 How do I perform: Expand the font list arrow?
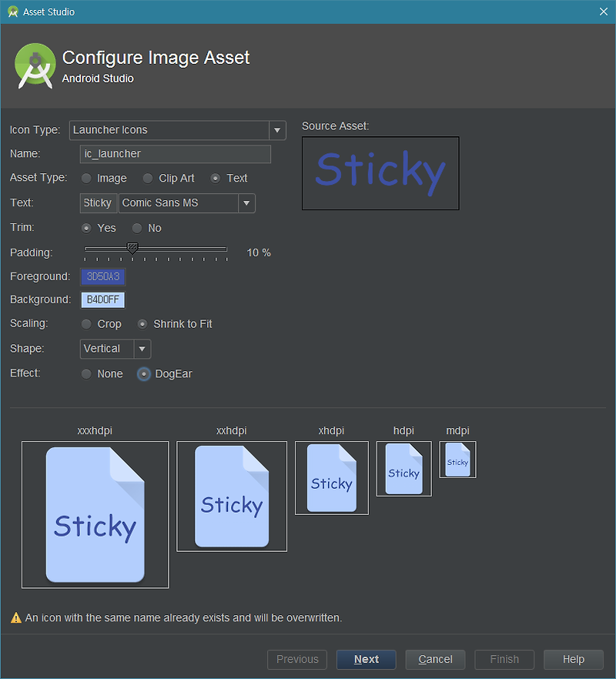(x=246, y=203)
